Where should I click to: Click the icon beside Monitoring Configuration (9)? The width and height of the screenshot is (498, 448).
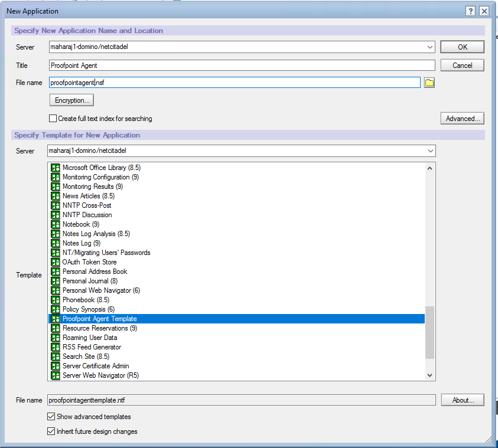(x=56, y=177)
